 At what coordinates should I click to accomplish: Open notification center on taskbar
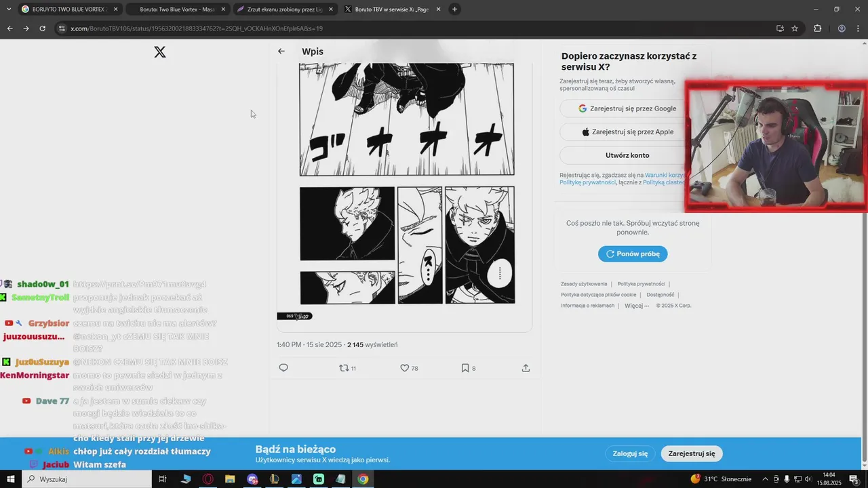coord(854,479)
